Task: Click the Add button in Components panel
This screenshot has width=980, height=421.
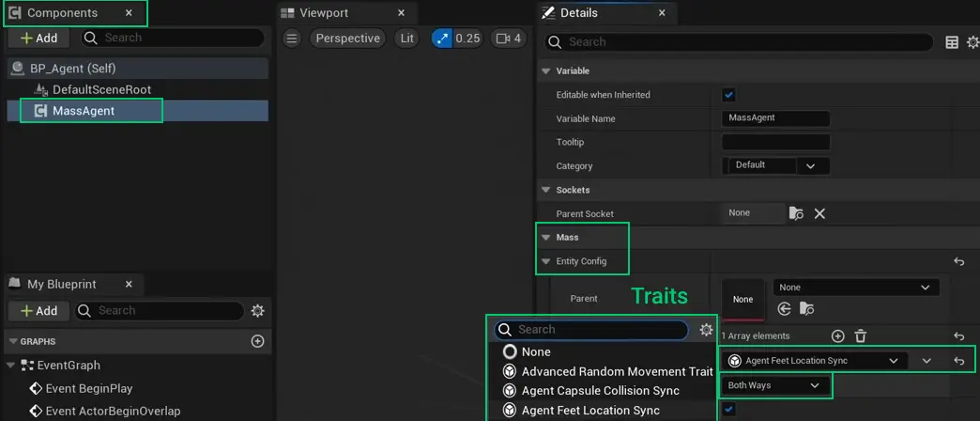Action: (x=38, y=39)
